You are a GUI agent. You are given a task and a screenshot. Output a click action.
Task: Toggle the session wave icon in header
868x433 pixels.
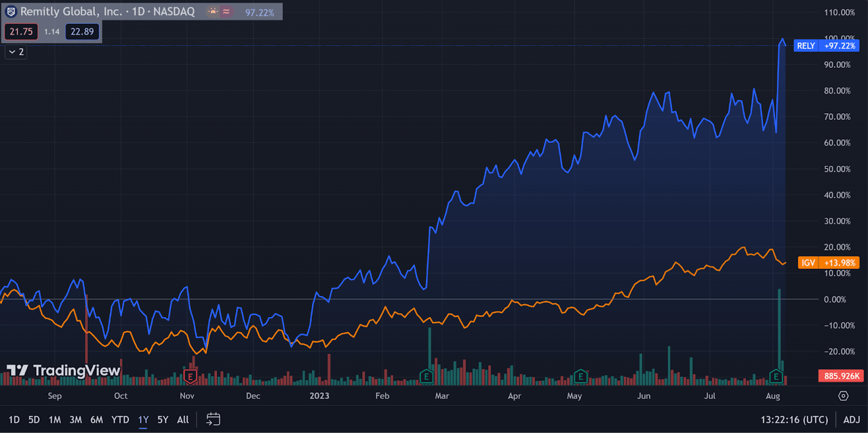click(x=226, y=12)
